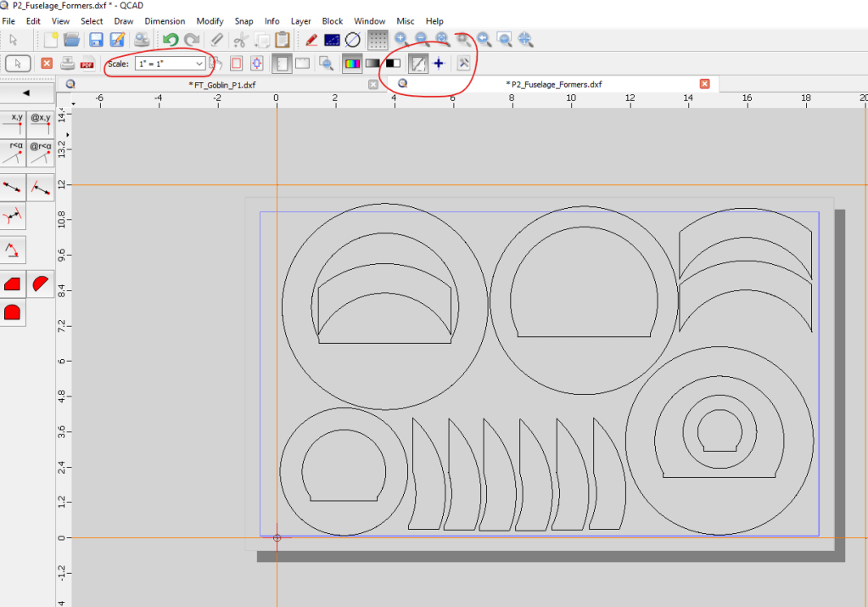Select the absolute cartesian x,y snap tool

coord(14,123)
